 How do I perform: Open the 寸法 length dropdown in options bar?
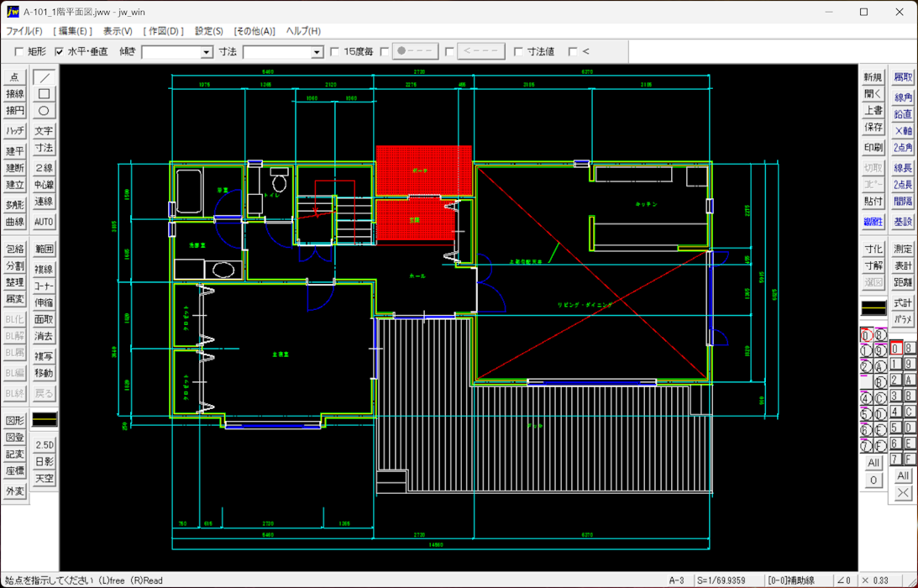click(x=317, y=52)
